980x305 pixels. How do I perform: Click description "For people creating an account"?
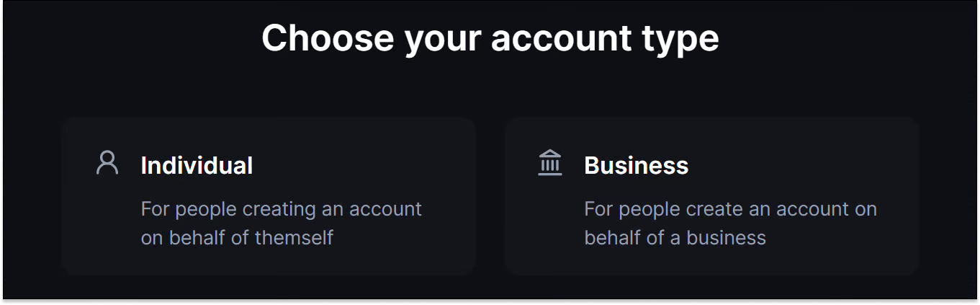[281, 209]
